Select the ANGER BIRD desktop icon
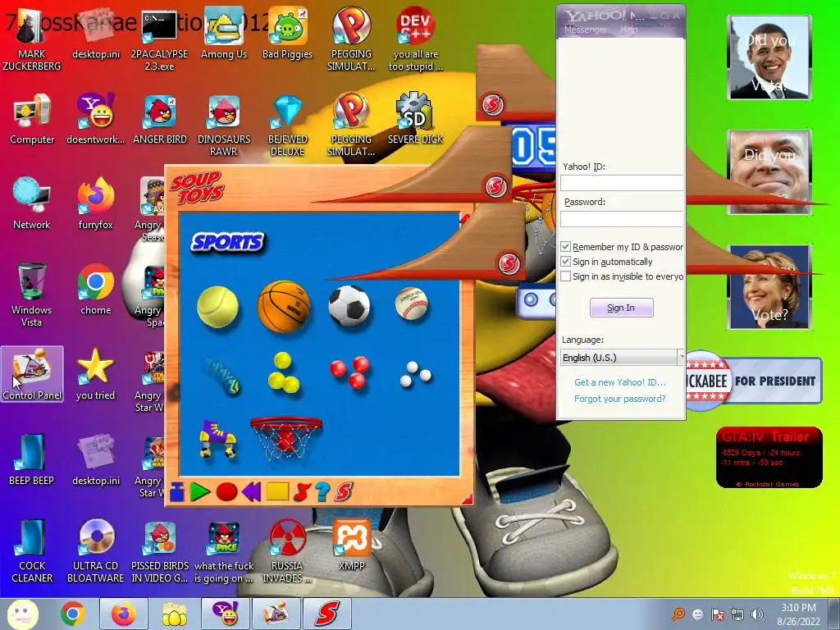 tap(160, 119)
